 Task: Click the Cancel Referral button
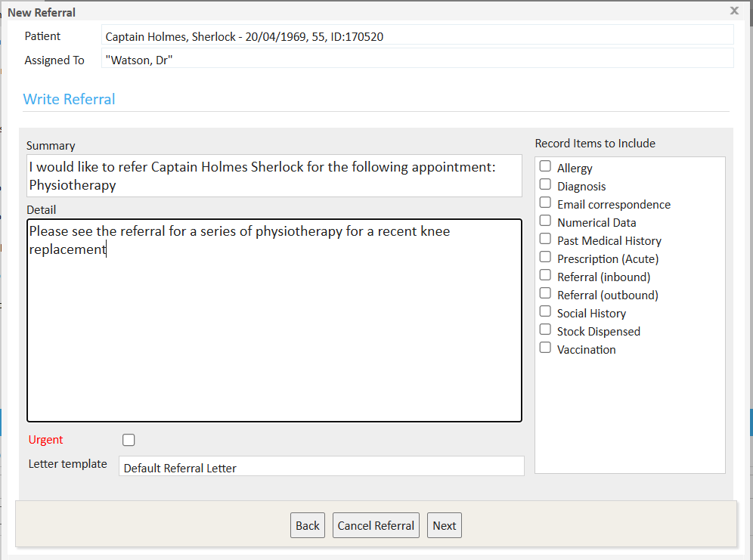coord(376,525)
